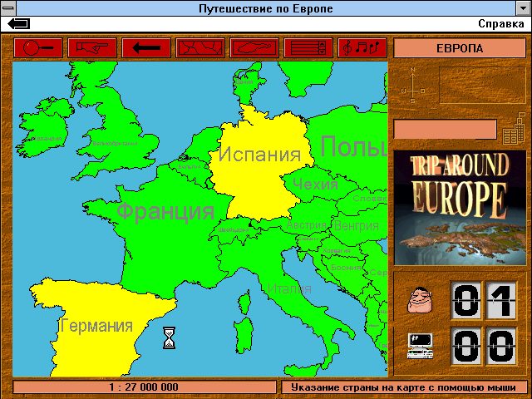Click the computer score tens digit
The image size is (532, 399).
[x=465, y=346]
